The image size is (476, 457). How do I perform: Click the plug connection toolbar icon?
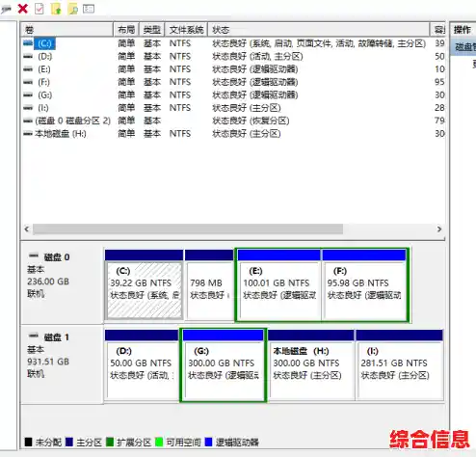[x=6, y=10]
